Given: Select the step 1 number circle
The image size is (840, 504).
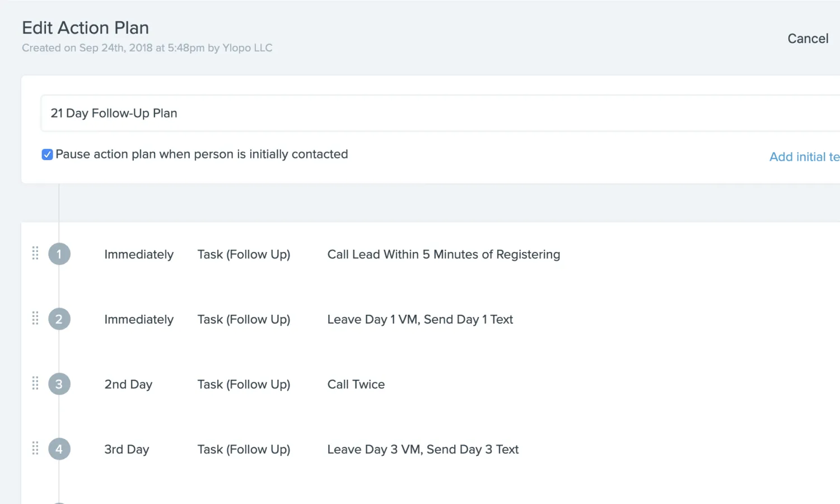Looking at the screenshot, I should click(x=59, y=254).
